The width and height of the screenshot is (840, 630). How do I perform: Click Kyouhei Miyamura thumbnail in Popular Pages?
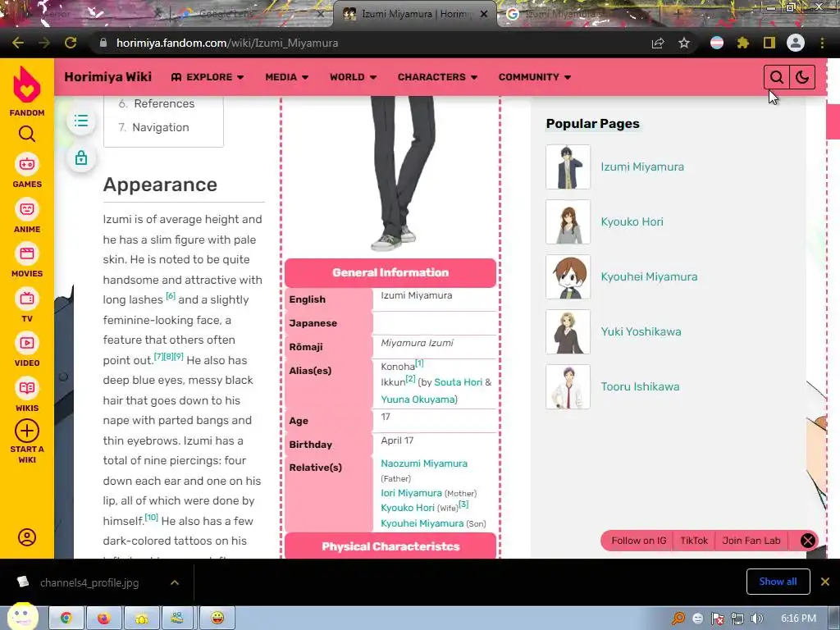[568, 277]
